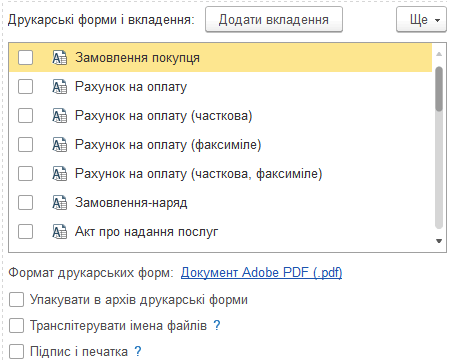The width and height of the screenshot is (450, 360).
Task: Select the Замовлення-наряд row text
Action: click(x=131, y=203)
